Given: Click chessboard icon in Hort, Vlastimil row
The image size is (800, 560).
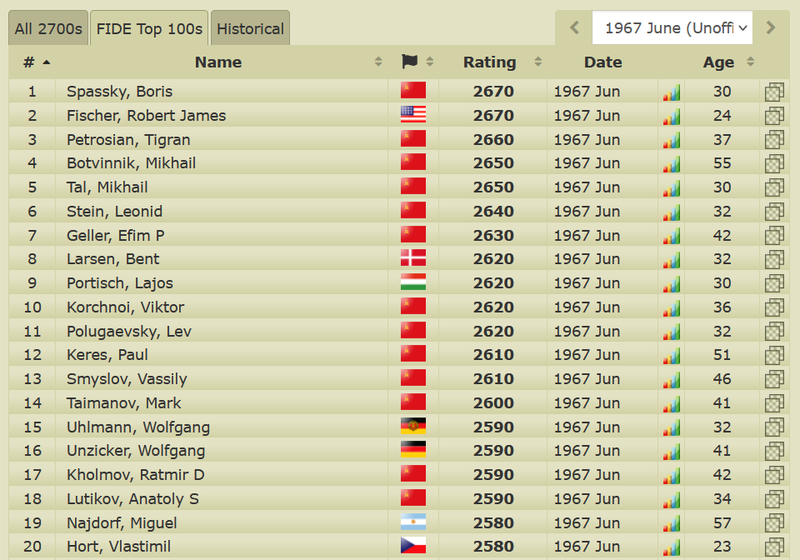Looking at the screenshot, I should tap(774, 547).
